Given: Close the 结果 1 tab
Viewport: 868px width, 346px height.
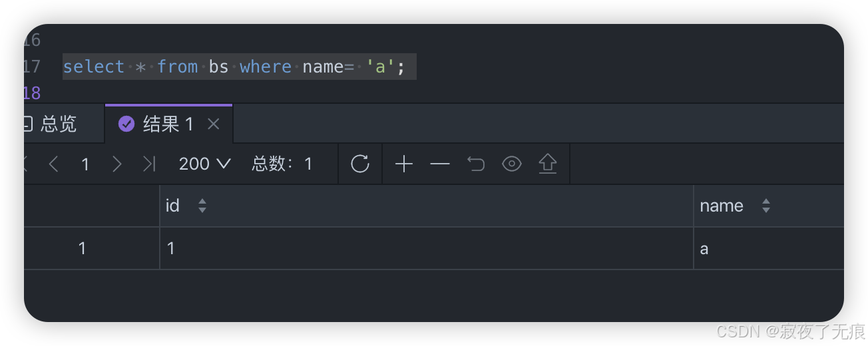Looking at the screenshot, I should (x=213, y=124).
